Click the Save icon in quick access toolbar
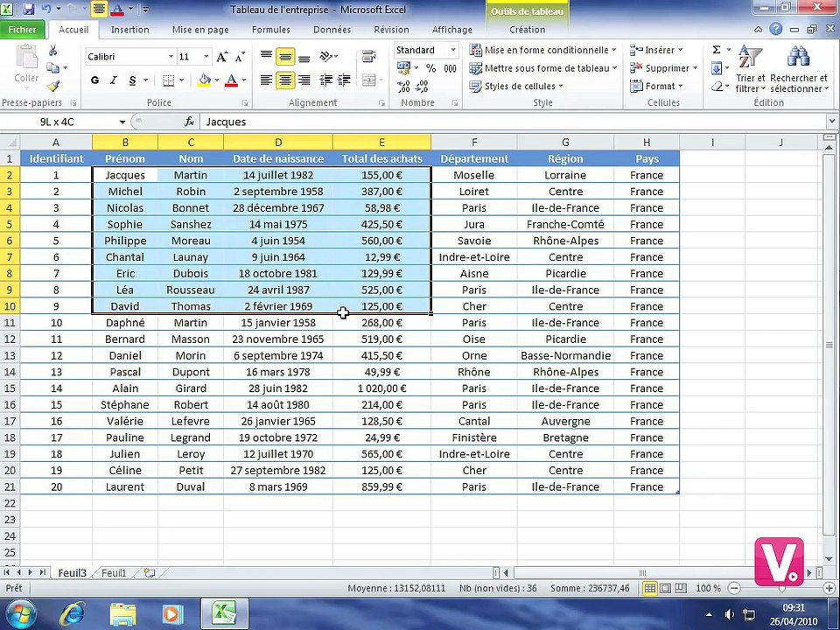 coord(28,9)
